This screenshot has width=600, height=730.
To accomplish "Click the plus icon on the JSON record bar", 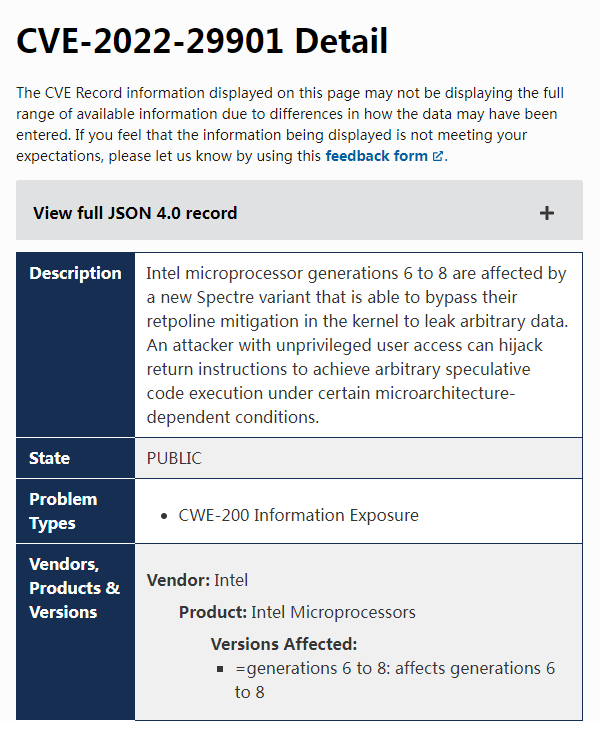I will [x=547, y=213].
